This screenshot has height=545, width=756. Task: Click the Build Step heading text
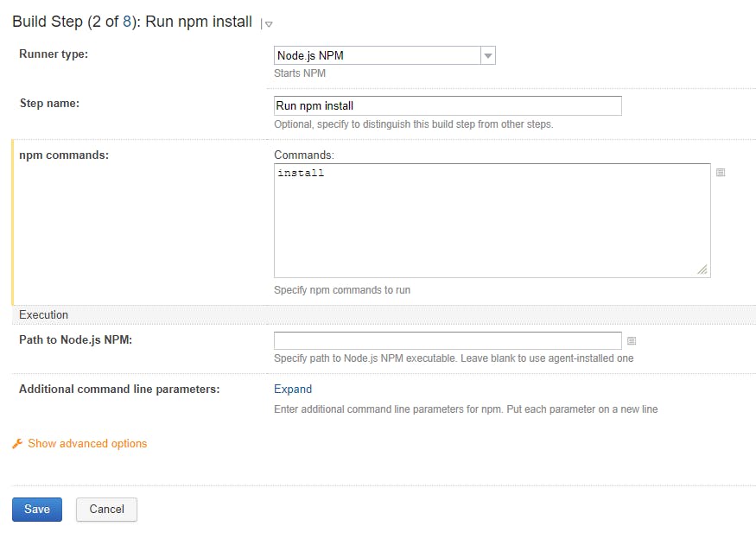(x=132, y=22)
